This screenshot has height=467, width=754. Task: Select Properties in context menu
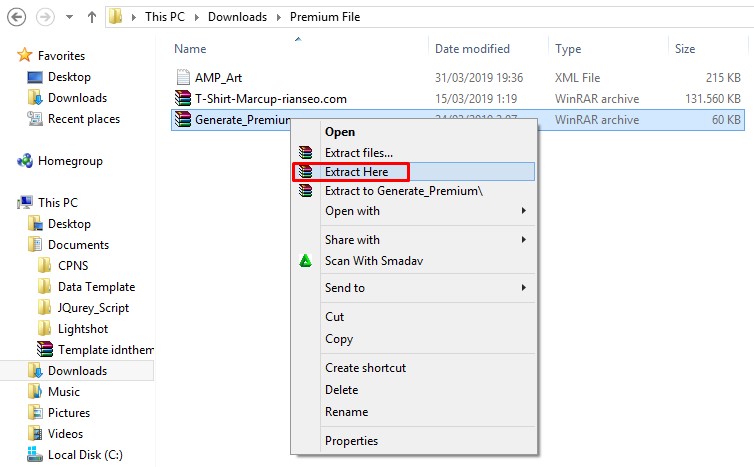pyautogui.click(x=352, y=441)
